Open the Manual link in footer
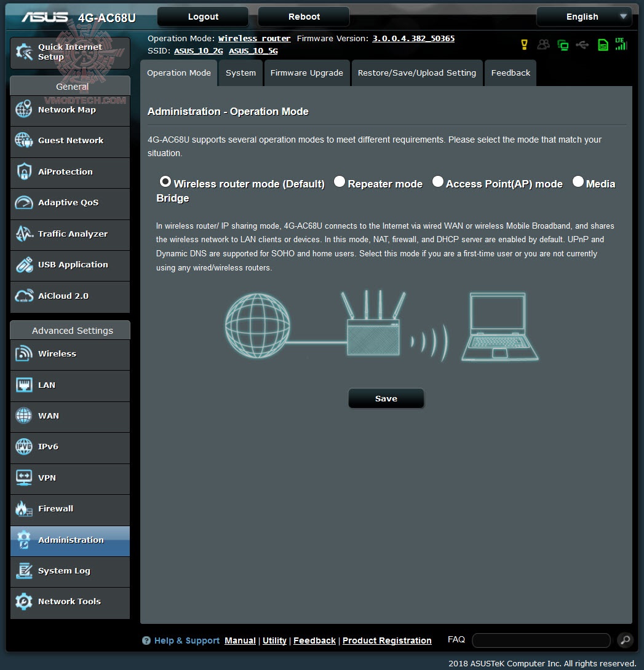The width and height of the screenshot is (644, 670). (240, 640)
